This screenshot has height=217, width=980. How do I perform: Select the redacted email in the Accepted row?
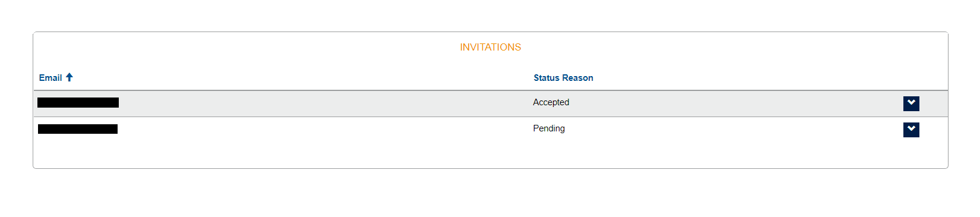tap(78, 103)
